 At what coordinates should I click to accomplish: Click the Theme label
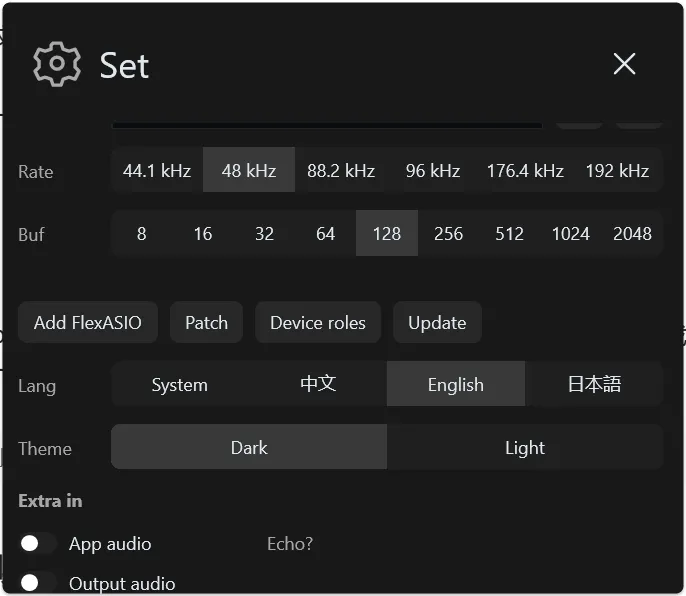[45, 449]
